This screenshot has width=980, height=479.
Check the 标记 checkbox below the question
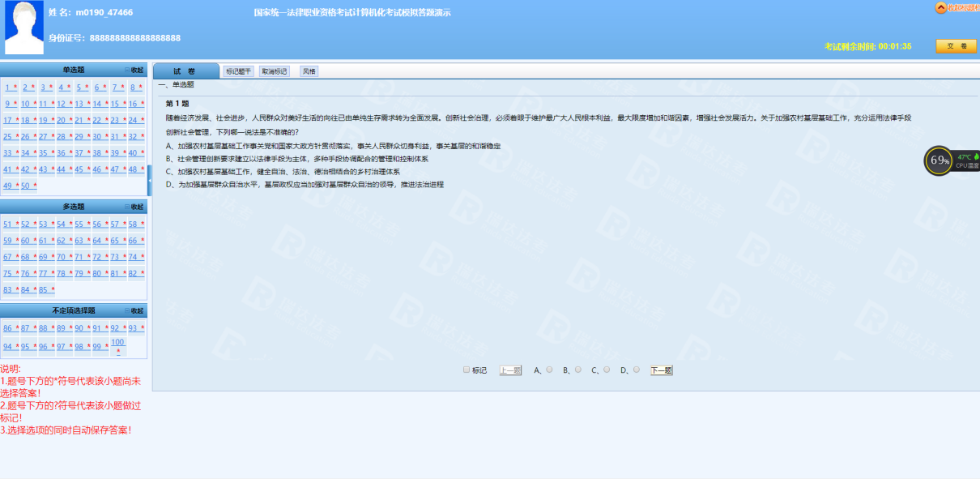[x=467, y=370]
